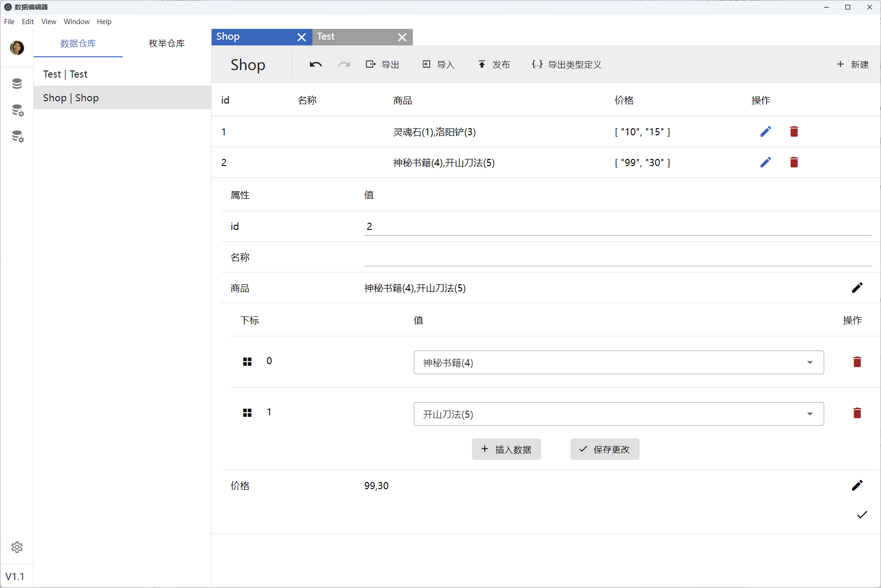Edit row 1 with the pencil icon
The width and height of the screenshot is (881, 588).
click(765, 132)
